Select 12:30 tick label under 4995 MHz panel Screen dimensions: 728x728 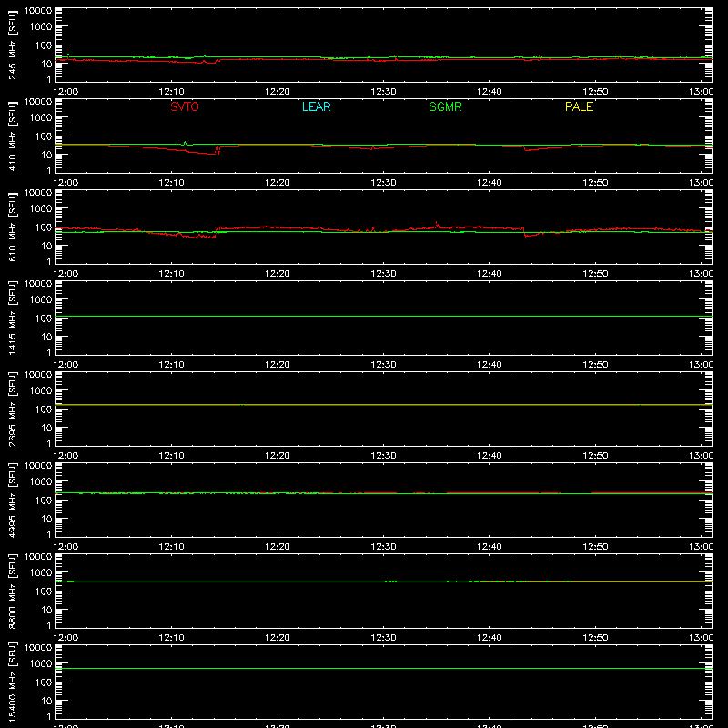coord(383,547)
